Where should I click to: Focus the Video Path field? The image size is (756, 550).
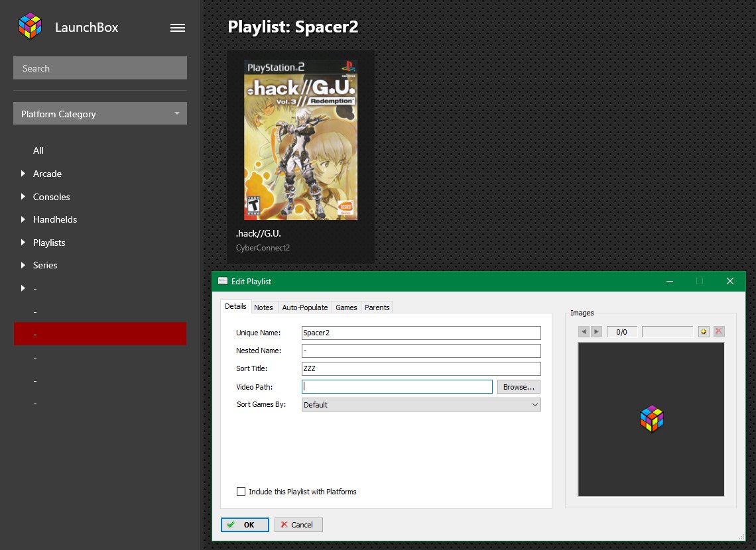tap(397, 387)
